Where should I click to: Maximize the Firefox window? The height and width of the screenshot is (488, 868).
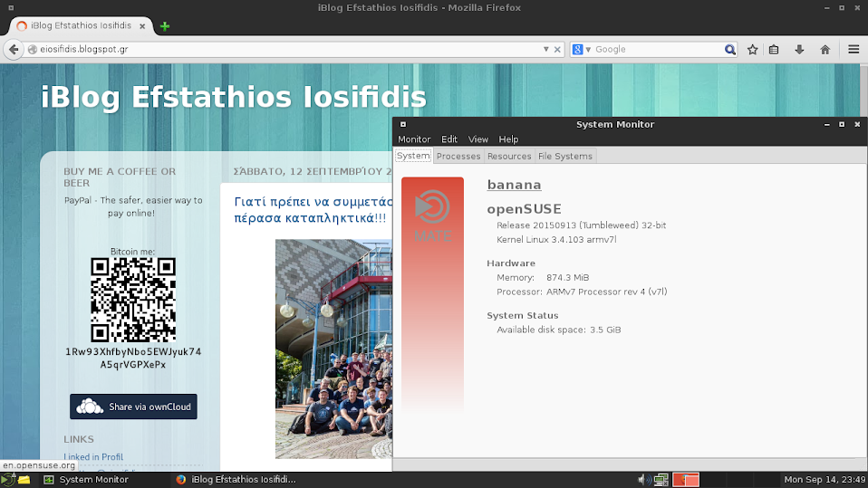tap(842, 8)
